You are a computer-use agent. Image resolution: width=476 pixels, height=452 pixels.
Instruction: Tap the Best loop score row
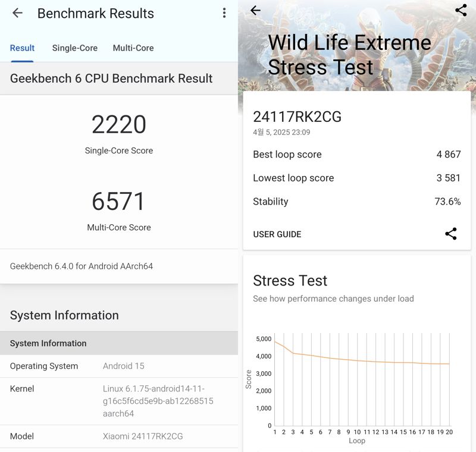[x=356, y=154]
